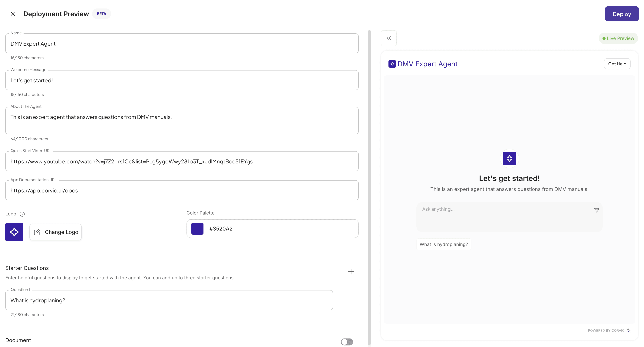Screen dimensions: 644x347
Task: Click the Get Help button
Action: pyautogui.click(x=617, y=64)
